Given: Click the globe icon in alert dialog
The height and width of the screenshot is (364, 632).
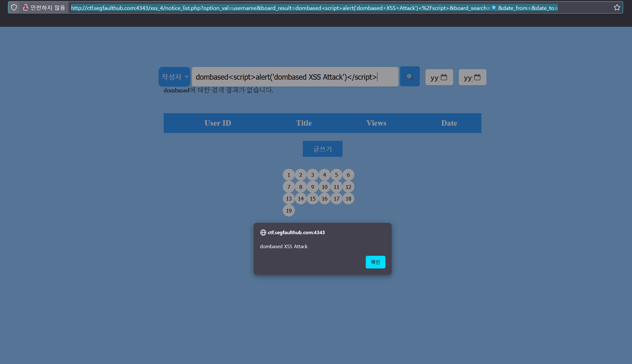Looking at the screenshot, I should point(263,233).
